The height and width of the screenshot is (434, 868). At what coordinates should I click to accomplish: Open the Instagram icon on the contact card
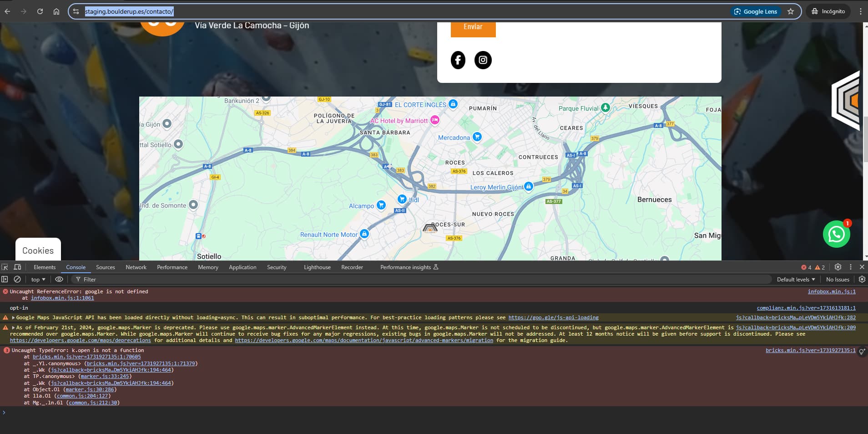pos(483,60)
